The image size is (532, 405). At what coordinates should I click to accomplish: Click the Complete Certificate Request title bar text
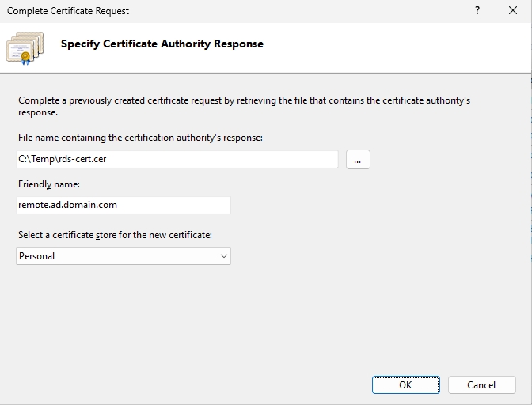pyautogui.click(x=68, y=11)
